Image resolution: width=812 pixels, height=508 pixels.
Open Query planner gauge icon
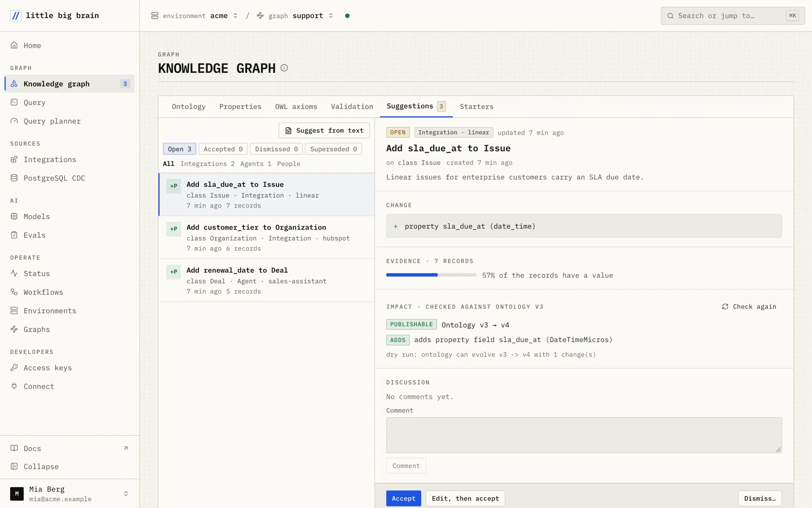click(x=14, y=121)
